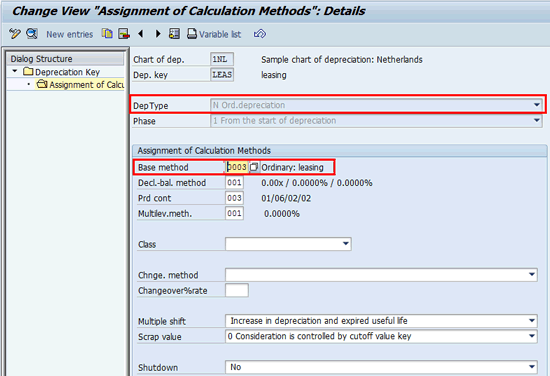550x376 pixels.
Task: Undo change with the arrow icon
Action: point(260,34)
